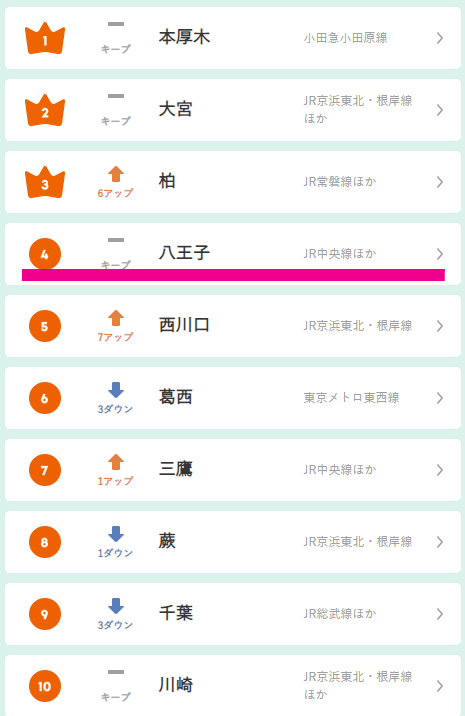The width and height of the screenshot is (465, 716).
Task: Click the rank 2 crown badge
Action: click(45, 110)
